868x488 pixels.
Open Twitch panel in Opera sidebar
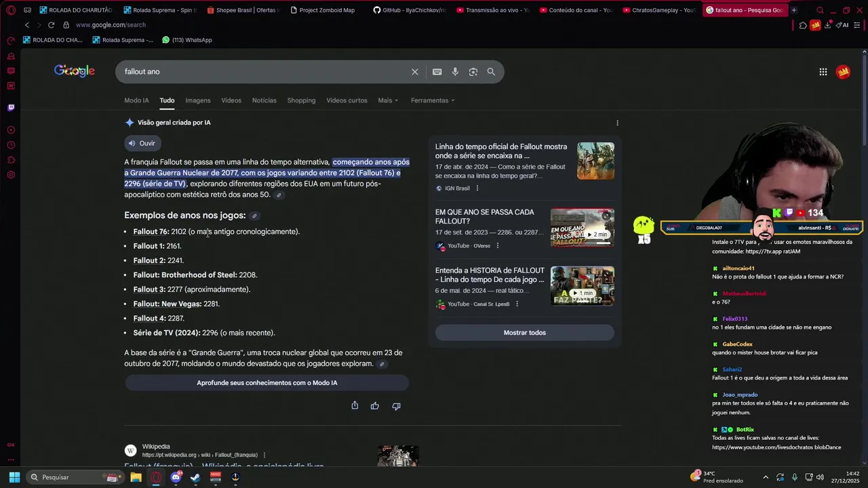click(11, 108)
